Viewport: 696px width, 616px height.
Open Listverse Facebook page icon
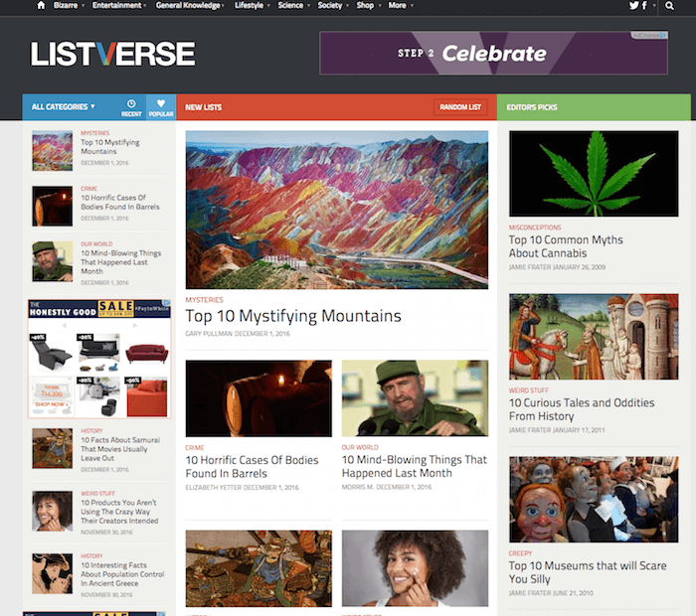tap(644, 5)
